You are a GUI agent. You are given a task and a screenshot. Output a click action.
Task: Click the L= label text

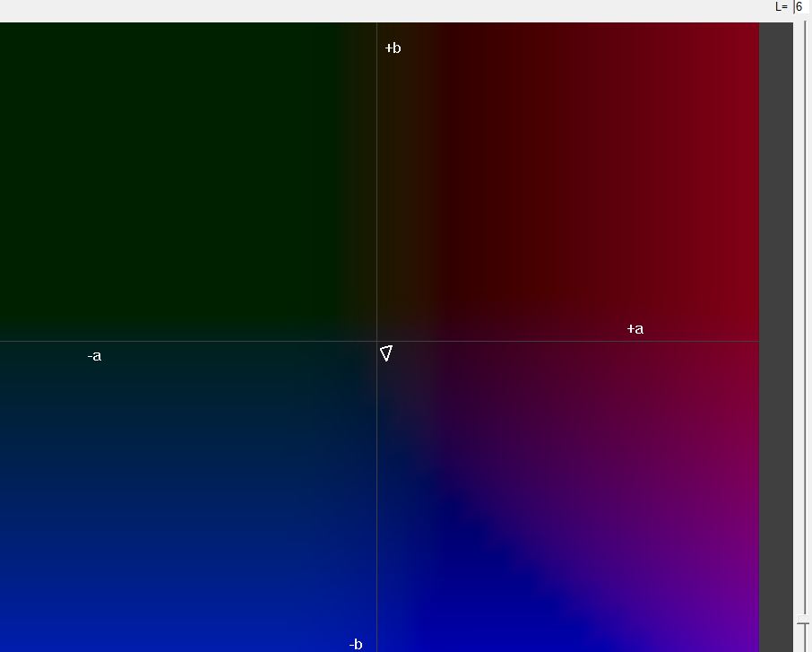point(782,7)
